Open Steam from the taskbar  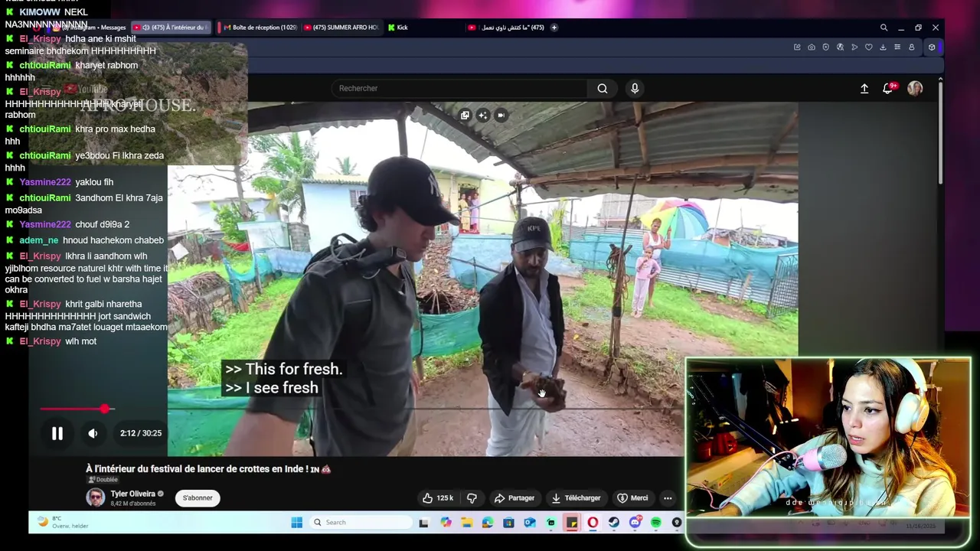(614, 523)
